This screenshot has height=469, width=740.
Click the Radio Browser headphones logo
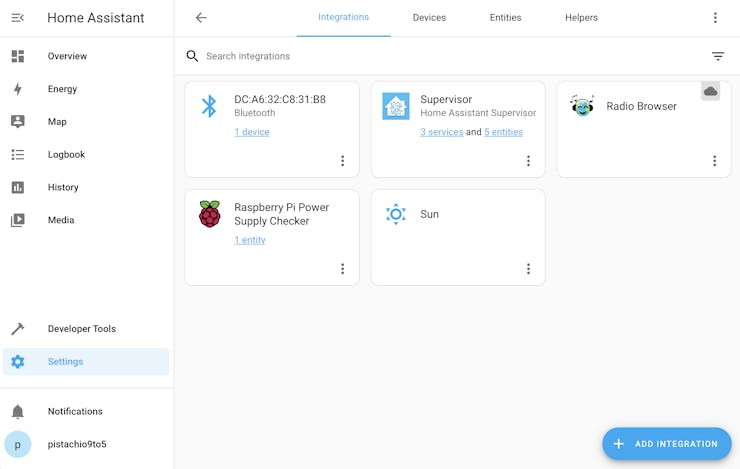tap(582, 106)
